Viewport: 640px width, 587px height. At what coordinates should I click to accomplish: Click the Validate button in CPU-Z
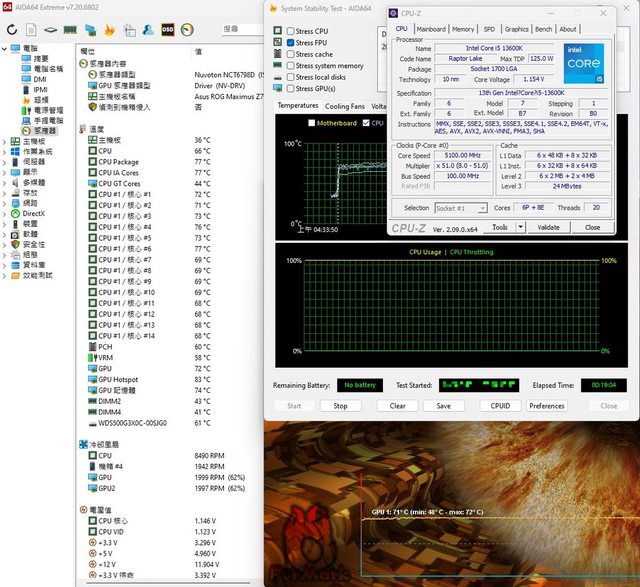coord(548,227)
